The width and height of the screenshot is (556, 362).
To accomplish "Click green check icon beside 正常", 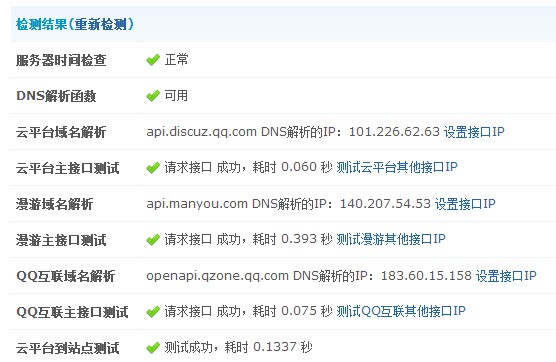I will [x=153, y=60].
